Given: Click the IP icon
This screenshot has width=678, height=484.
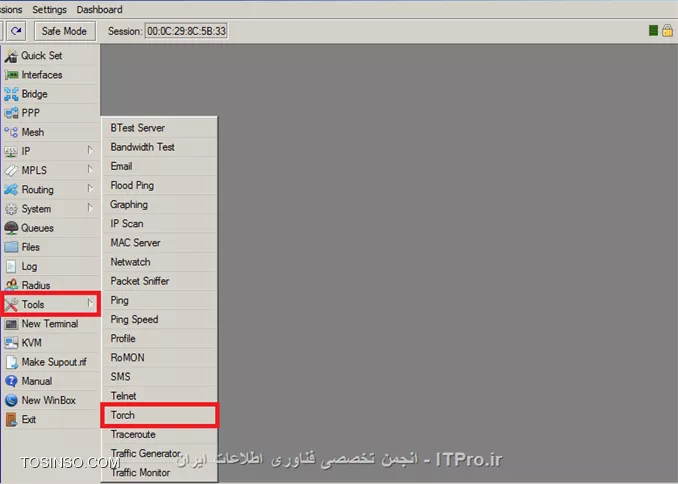Looking at the screenshot, I should [11, 151].
